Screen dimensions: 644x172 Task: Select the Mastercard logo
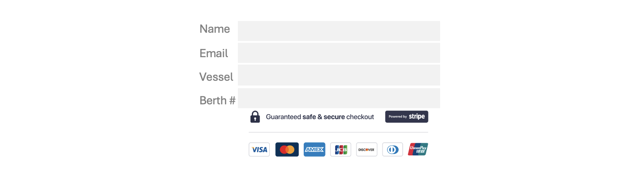click(287, 149)
